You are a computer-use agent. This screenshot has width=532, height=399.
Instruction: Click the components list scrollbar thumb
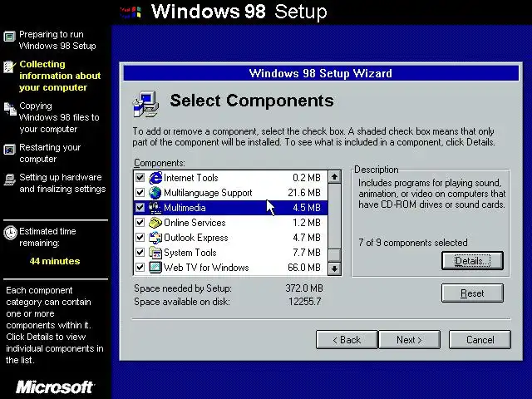click(334, 255)
